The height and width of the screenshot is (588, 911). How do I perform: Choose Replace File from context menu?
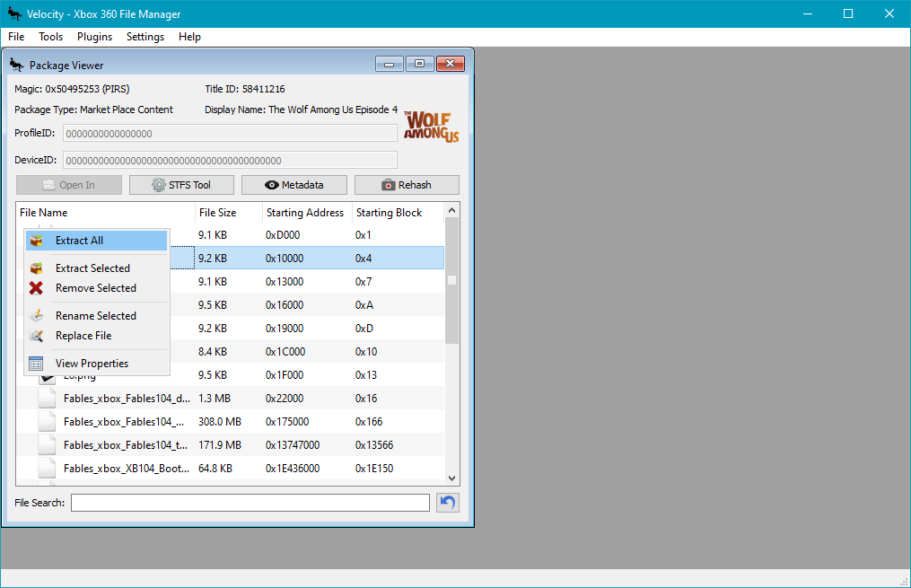(96, 336)
